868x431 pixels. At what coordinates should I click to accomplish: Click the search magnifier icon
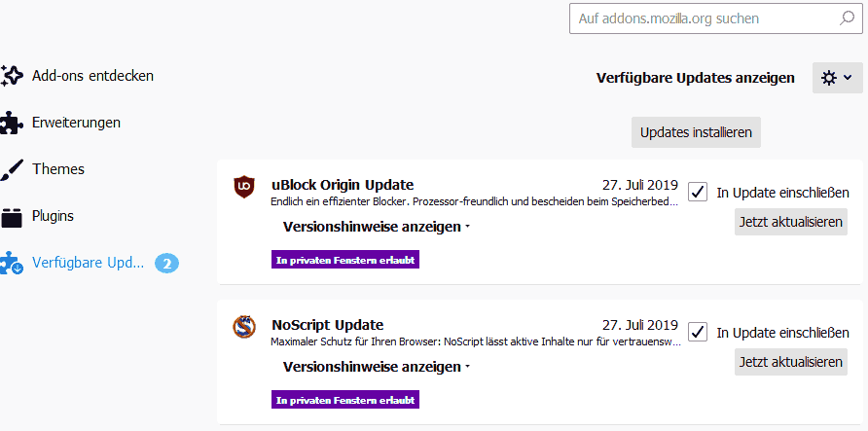point(846,18)
